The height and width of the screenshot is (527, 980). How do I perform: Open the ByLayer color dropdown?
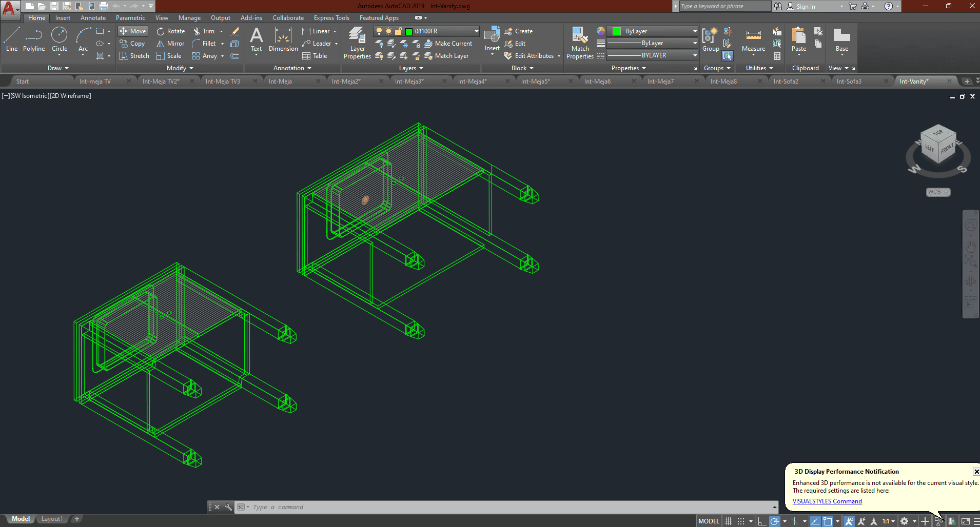pyautogui.click(x=695, y=31)
